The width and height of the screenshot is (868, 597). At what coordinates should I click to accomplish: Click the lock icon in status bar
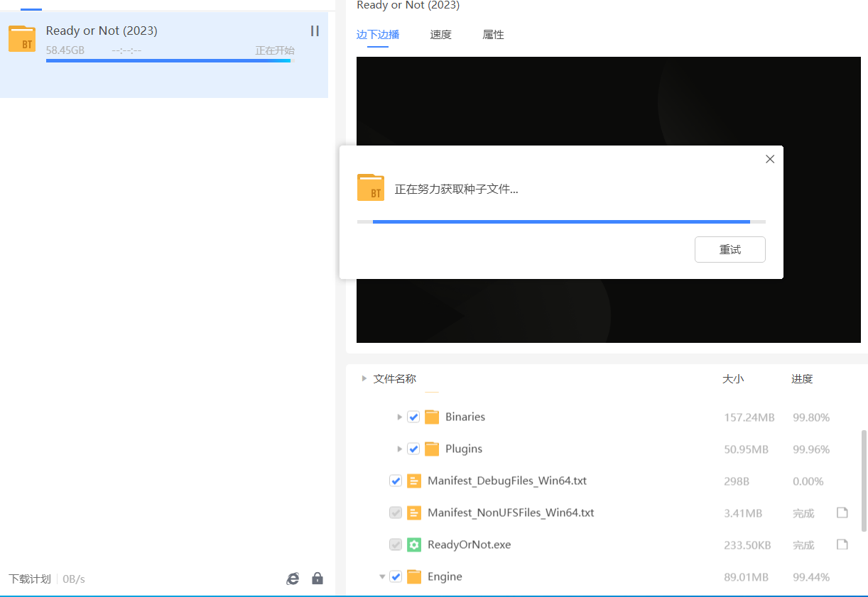(318, 579)
